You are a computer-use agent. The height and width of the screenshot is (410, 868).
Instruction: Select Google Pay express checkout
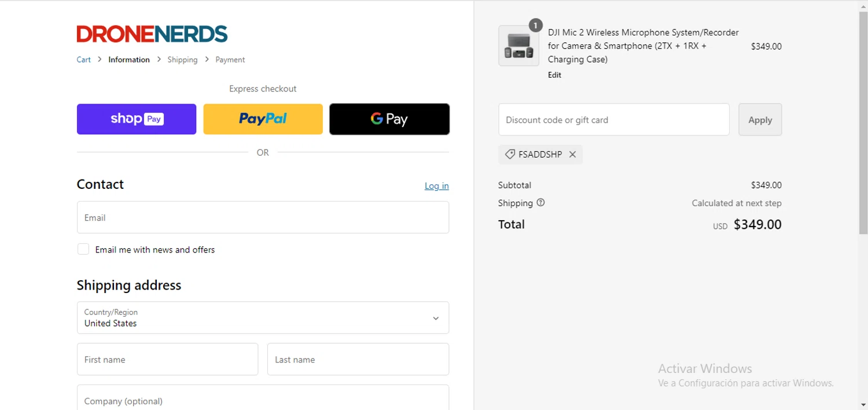[389, 119]
